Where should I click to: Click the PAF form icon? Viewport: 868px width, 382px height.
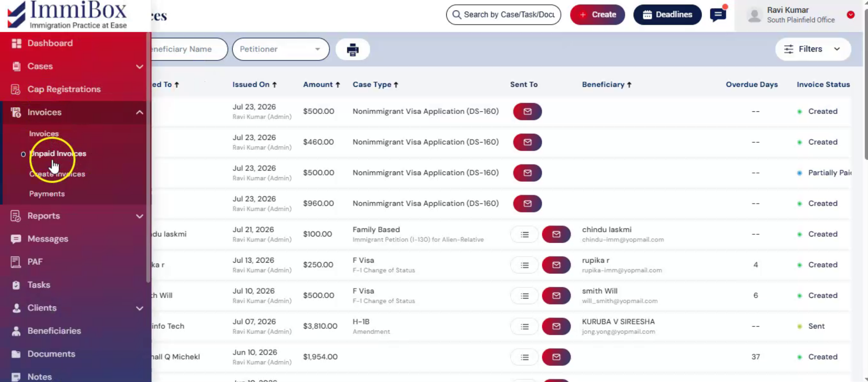click(x=16, y=262)
